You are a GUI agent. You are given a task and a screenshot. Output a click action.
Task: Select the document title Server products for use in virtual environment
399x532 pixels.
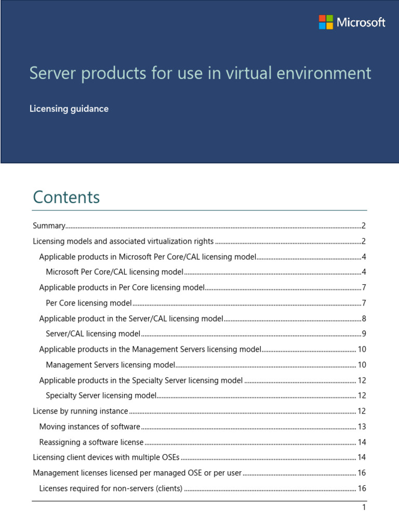pyautogui.click(x=200, y=73)
